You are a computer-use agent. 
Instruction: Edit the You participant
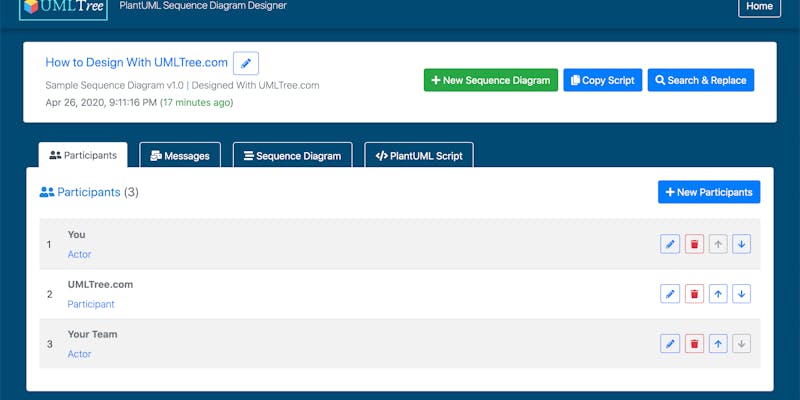(670, 244)
